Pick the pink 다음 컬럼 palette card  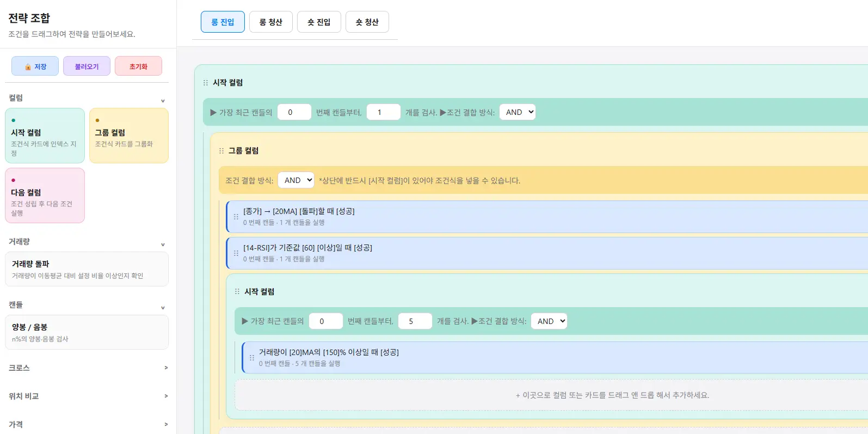pyautogui.click(x=45, y=195)
